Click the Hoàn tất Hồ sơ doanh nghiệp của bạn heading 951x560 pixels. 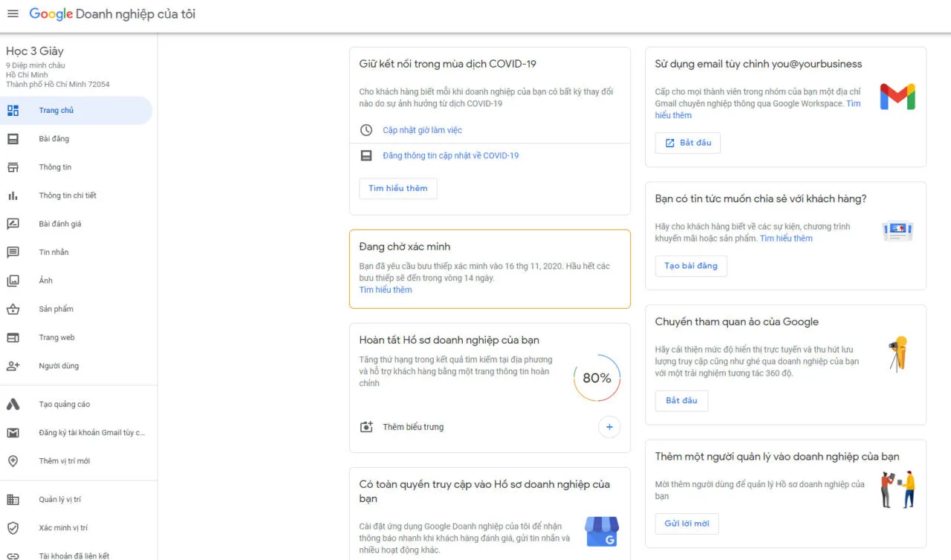[x=449, y=340]
